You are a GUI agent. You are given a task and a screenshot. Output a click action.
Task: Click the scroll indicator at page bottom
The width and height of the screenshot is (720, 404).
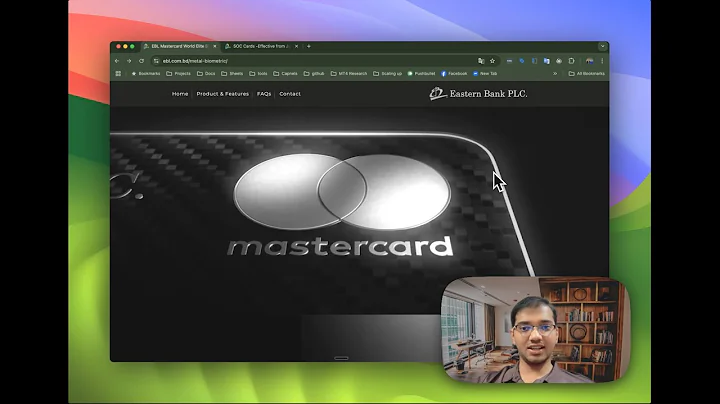point(341,358)
